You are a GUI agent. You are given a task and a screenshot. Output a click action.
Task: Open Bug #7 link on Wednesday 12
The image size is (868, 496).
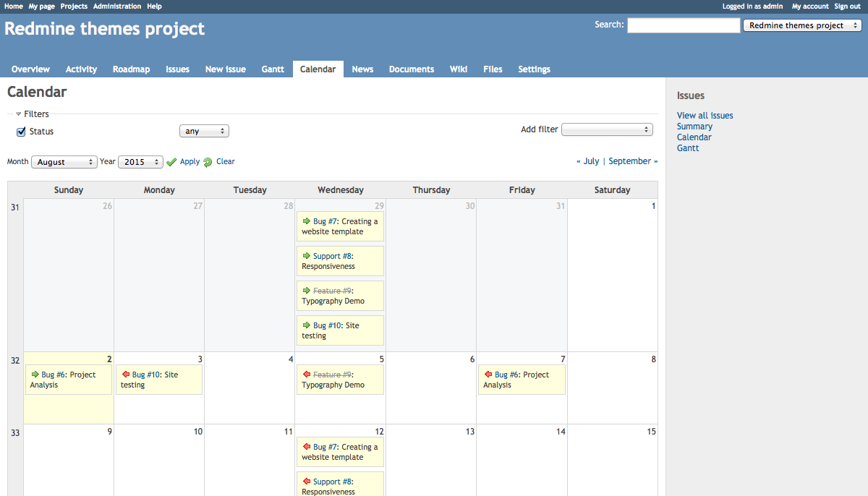[x=325, y=447]
